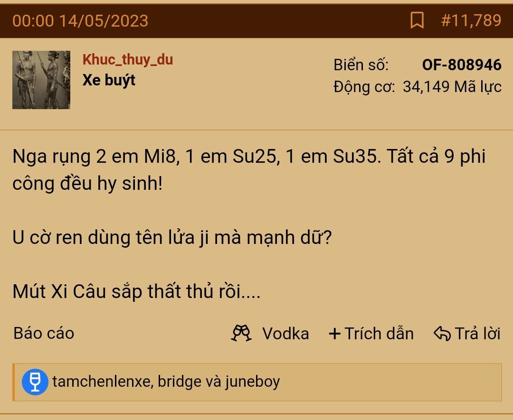Open post permalink #11,789

coord(471,20)
